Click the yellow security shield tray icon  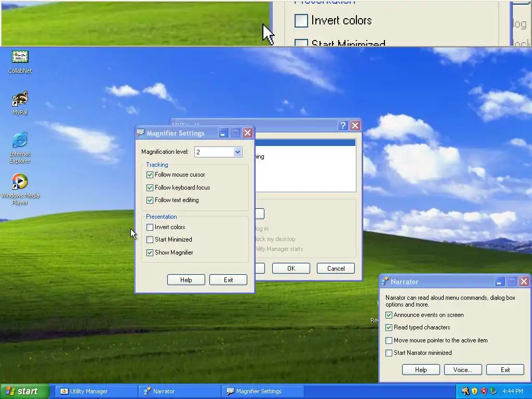(x=474, y=391)
